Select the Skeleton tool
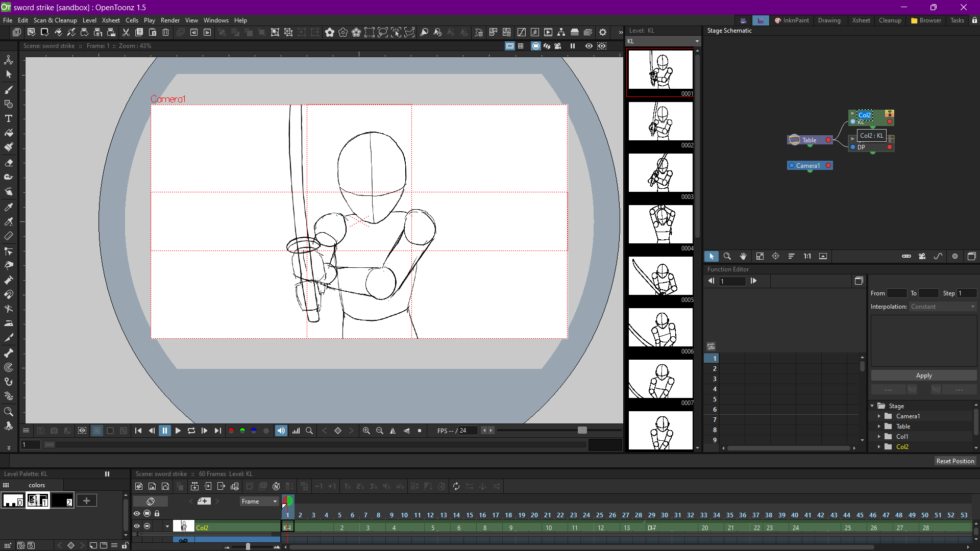This screenshot has height=551, width=980. coord(9,353)
